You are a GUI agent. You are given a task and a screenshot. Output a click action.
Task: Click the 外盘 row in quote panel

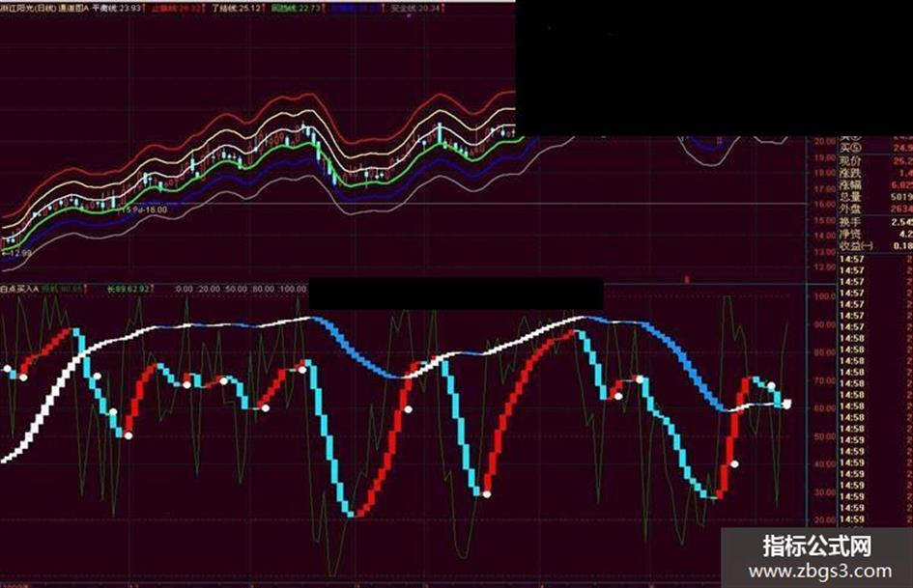875,209
